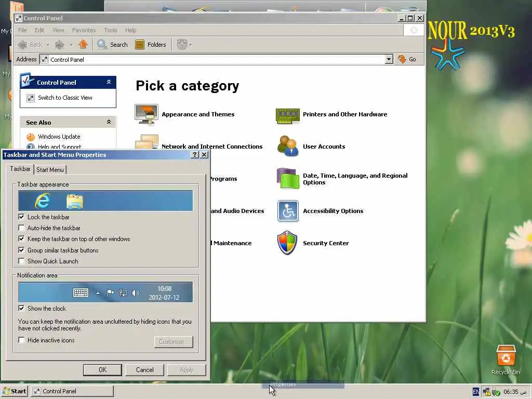
Task: Click the security warning tray icon
Action: (486, 392)
